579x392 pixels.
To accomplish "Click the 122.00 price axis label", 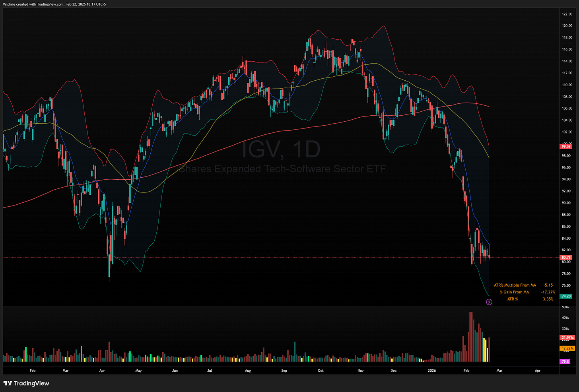I will [567, 14].
